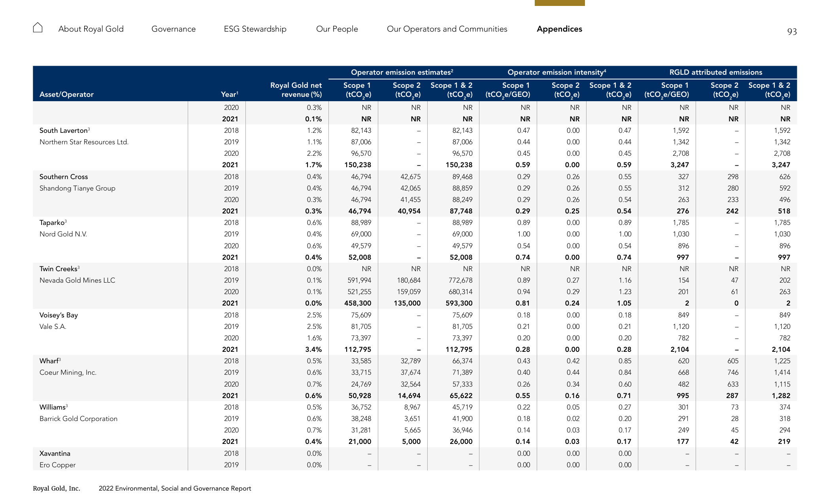Select the South Laverton asset name
Viewport: 830px width, 504px height.
[64, 130]
